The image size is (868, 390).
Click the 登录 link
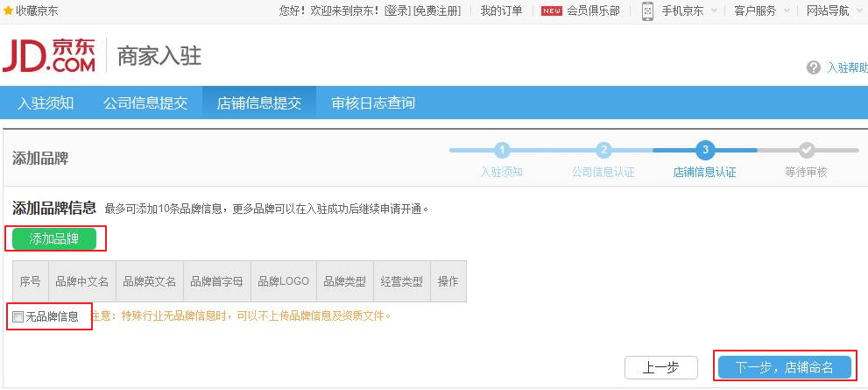398,11
